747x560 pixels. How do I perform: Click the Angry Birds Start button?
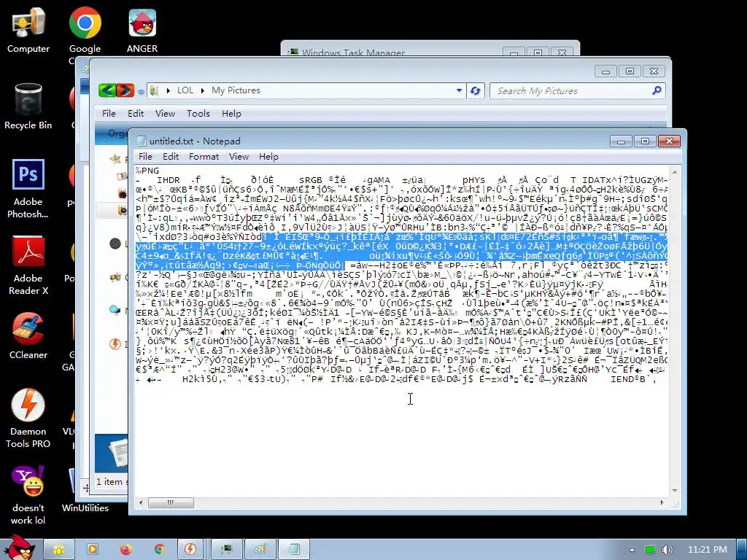point(20,548)
